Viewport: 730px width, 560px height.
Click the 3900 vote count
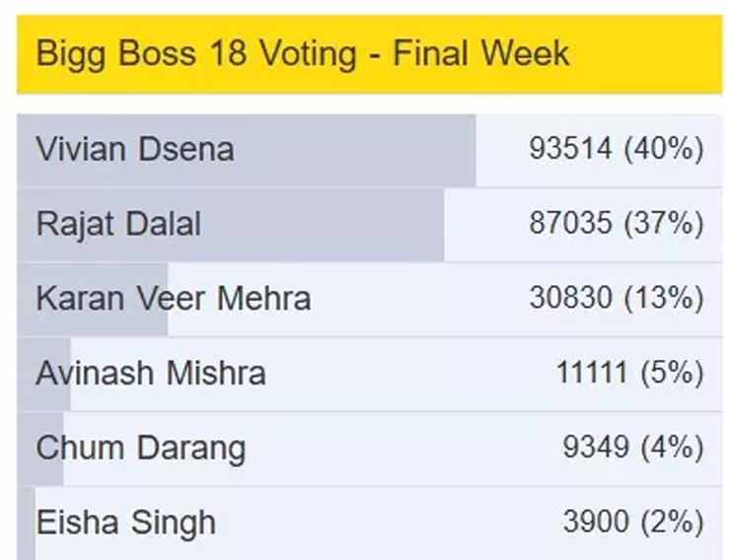pos(596,523)
